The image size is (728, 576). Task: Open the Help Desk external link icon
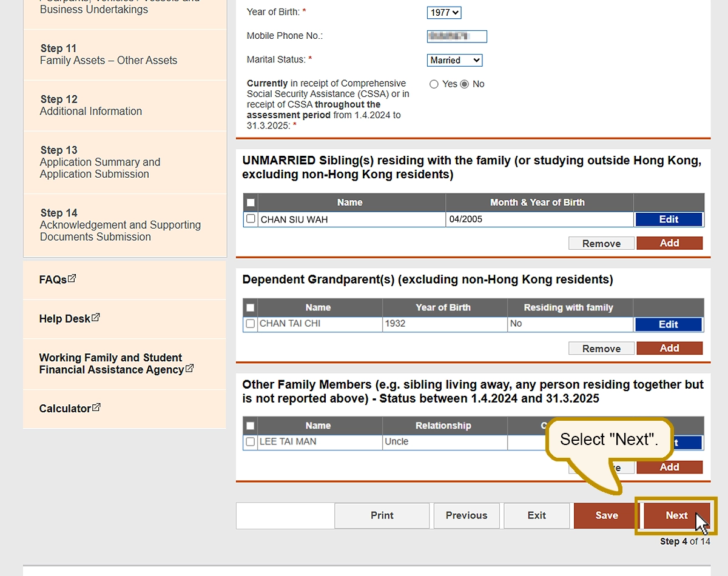coord(96,318)
